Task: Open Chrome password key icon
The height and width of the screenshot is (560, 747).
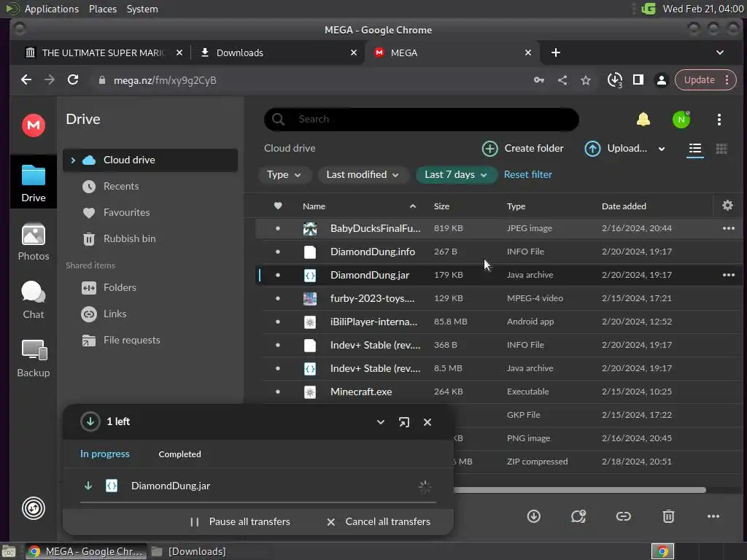Action: pyautogui.click(x=539, y=80)
